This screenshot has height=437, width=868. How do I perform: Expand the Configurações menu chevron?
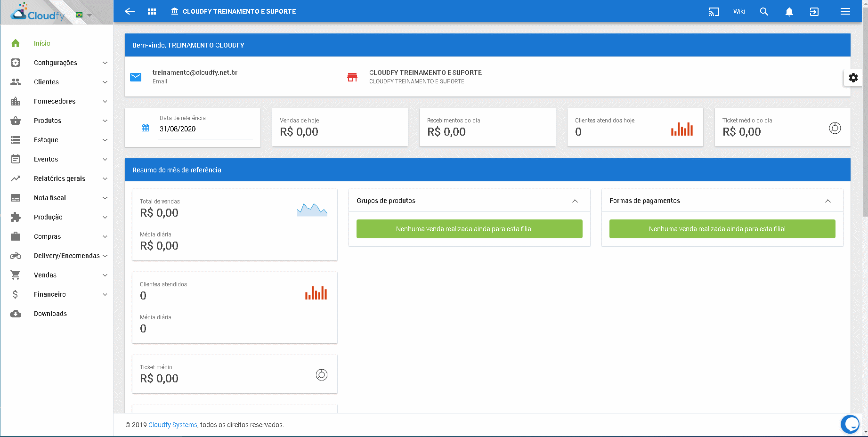click(105, 63)
